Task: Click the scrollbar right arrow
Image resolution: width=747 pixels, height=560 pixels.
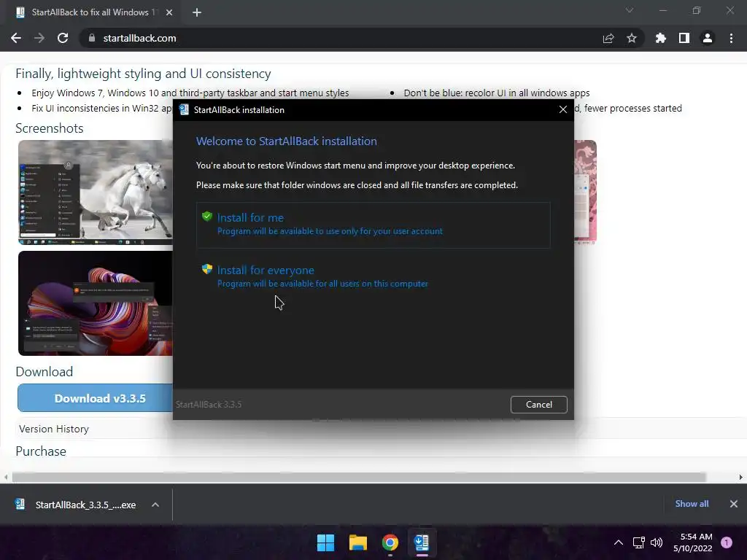Action: (741, 477)
